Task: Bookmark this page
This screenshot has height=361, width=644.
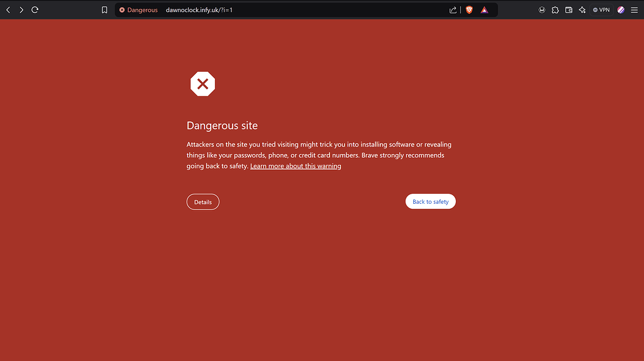Action: [x=104, y=10]
